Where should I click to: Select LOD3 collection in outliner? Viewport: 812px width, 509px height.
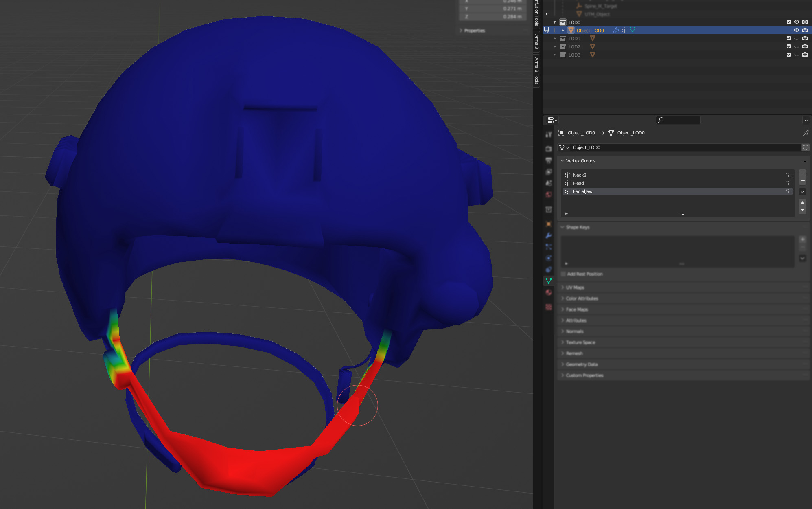574,55
